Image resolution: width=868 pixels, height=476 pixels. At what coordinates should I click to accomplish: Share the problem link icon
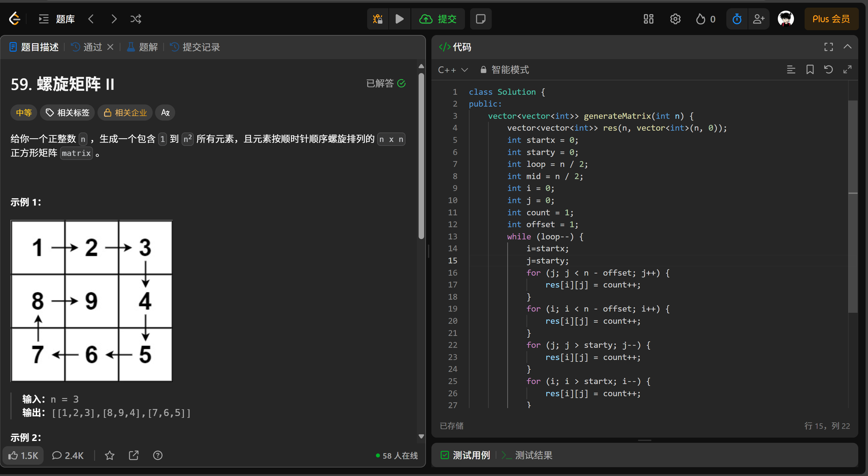pyautogui.click(x=134, y=456)
